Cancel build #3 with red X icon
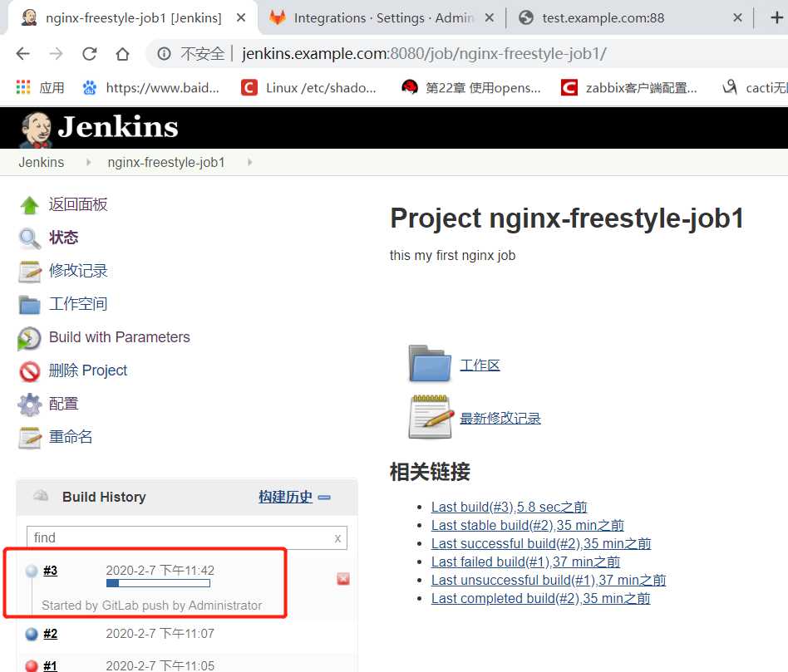 point(343,579)
